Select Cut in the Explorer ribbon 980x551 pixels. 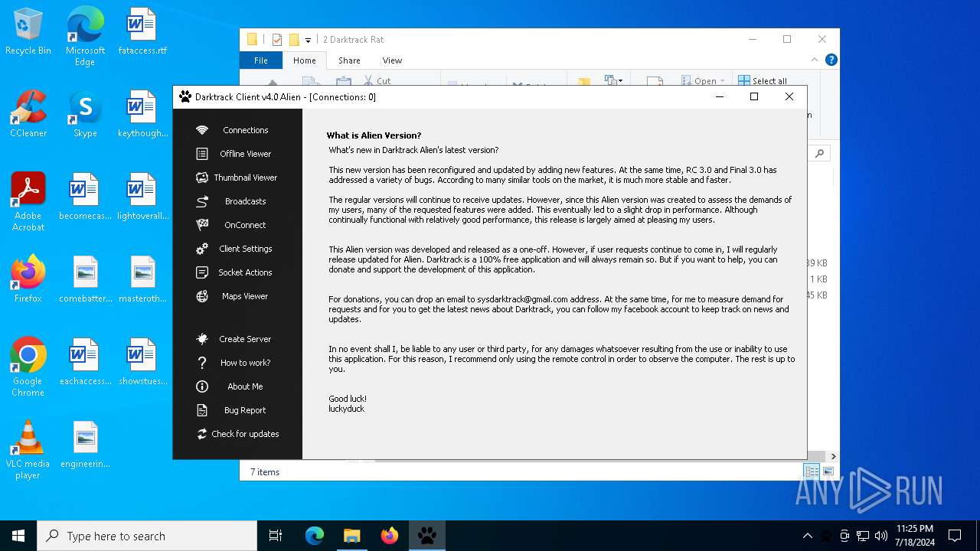click(377, 80)
